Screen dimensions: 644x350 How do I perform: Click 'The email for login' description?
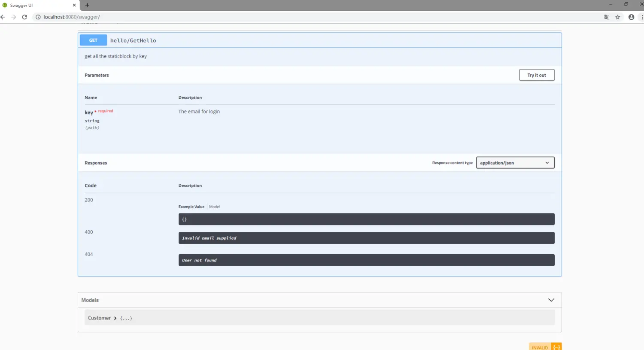point(199,112)
